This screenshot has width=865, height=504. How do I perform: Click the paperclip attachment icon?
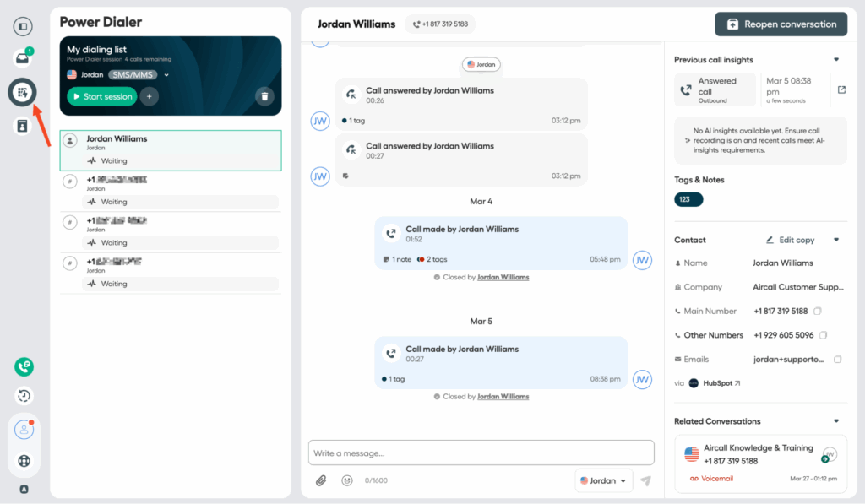point(321,480)
